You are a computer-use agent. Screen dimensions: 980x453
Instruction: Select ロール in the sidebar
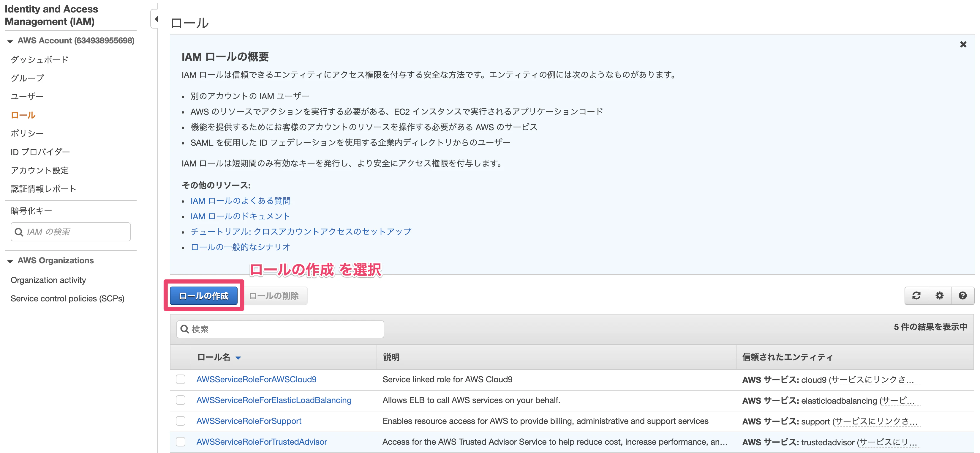tap(23, 115)
